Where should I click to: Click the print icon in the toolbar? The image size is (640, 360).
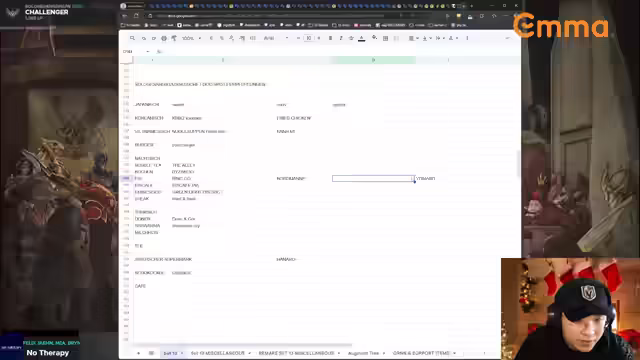pos(164,38)
